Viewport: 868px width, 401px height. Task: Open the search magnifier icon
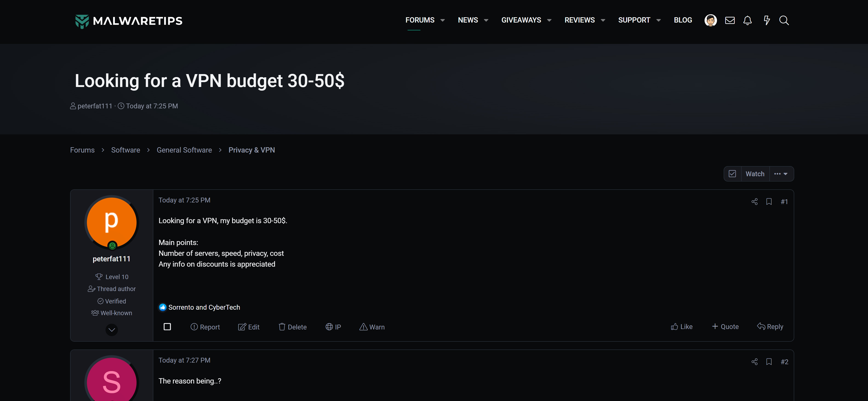click(784, 20)
